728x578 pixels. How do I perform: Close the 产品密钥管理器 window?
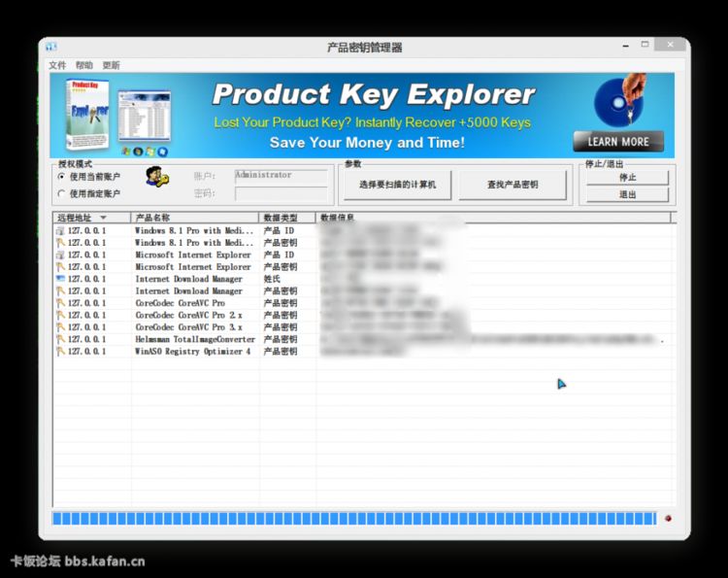pyautogui.click(x=670, y=45)
